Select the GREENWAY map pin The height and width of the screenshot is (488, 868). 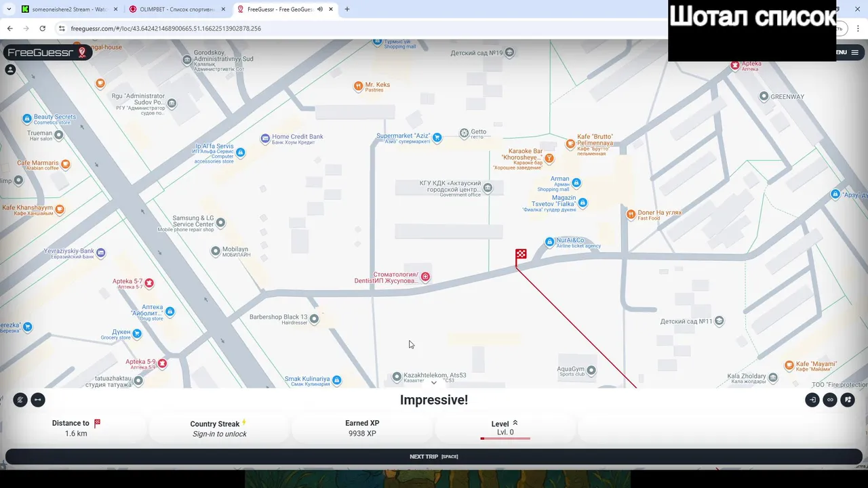(x=764, y=96)
